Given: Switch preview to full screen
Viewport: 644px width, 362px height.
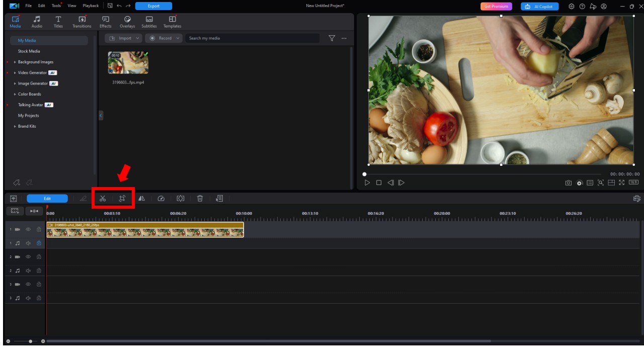Looking at the screenshot, I should click(x=622, y=183).
